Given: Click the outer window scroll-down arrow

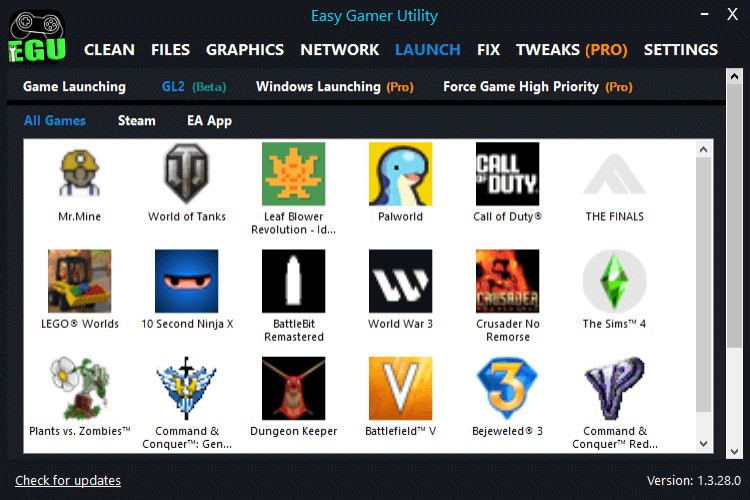Looking at the screenshot, I should [x=734, y=452].
